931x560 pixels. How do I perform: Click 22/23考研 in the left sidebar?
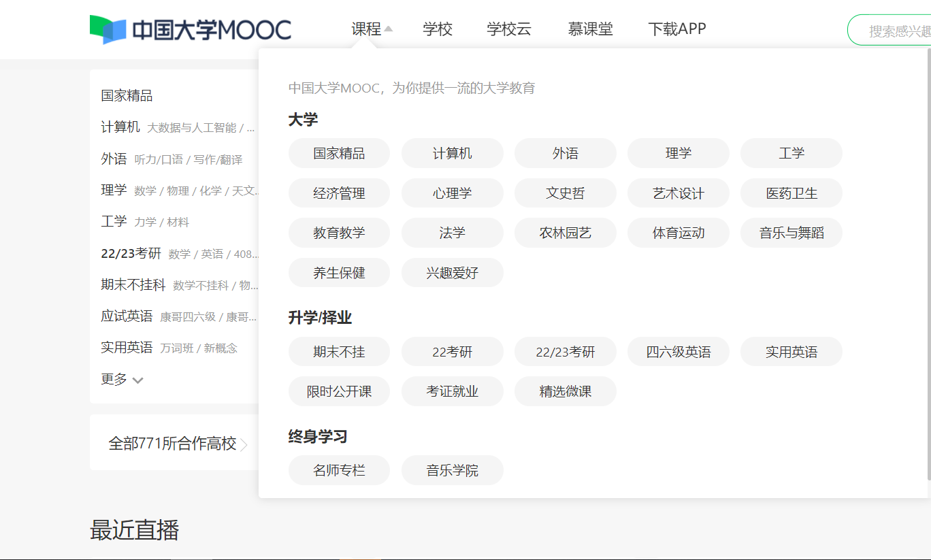[x=131, y=253]
